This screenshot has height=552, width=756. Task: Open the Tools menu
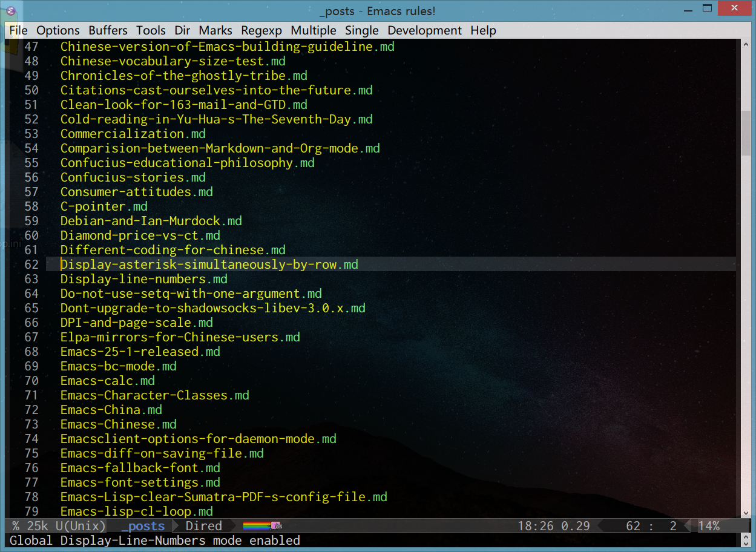151,30
